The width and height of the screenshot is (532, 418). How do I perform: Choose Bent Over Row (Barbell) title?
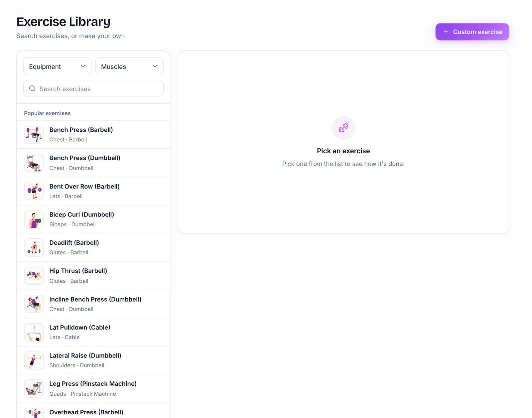pos(84,187)
